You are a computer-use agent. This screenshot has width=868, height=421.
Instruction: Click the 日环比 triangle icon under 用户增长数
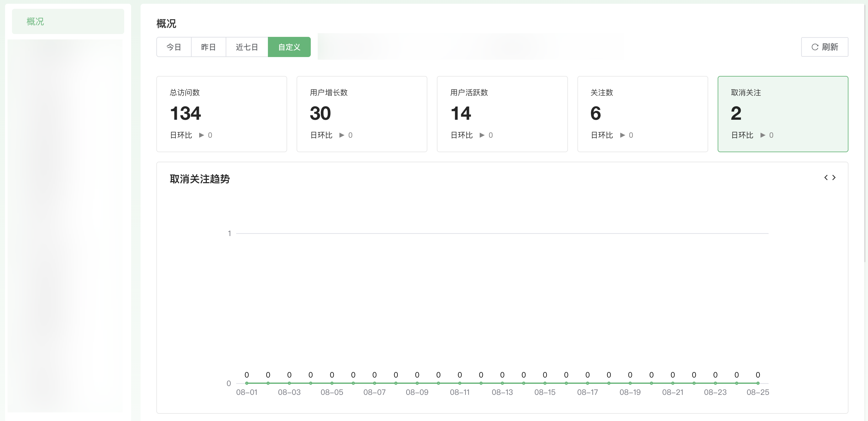pyautogui.click(x=342, y=135)
